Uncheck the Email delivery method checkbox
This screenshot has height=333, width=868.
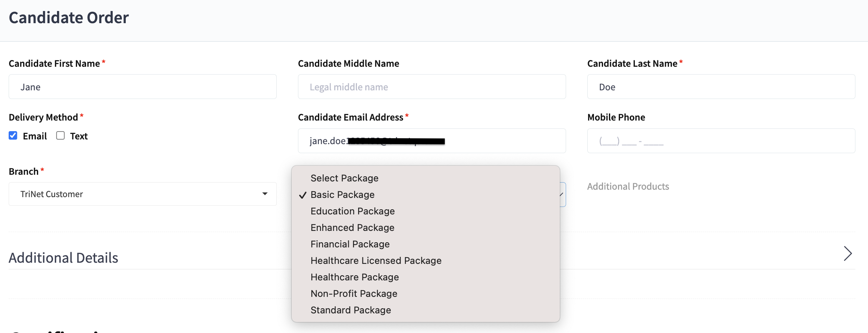tap(13, 136)
